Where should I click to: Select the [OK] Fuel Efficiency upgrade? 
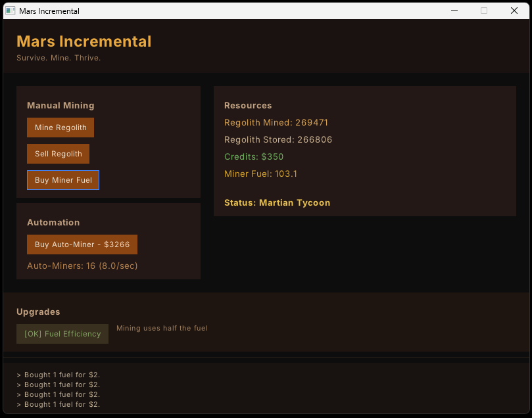[62, 334]
